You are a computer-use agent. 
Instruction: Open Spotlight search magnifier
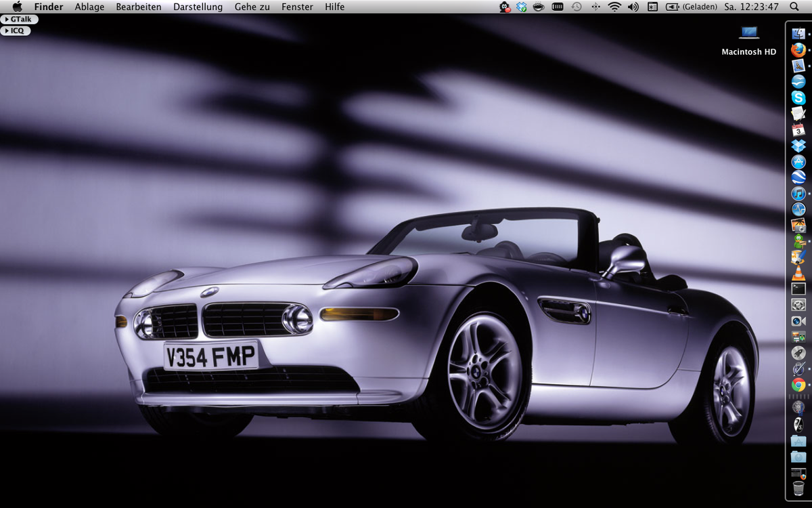pyautogui.click(x=794, y=7)
